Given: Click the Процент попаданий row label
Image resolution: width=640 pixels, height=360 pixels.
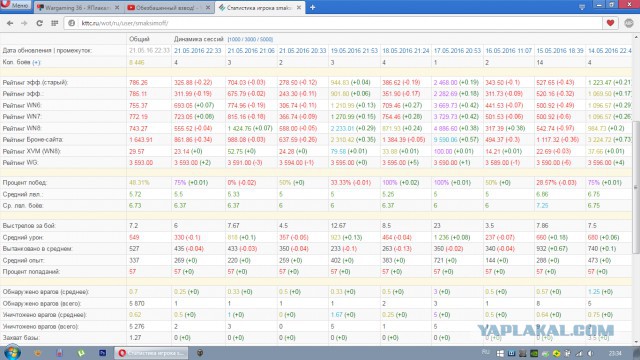Looking at the screenshot, I should 31,271.
